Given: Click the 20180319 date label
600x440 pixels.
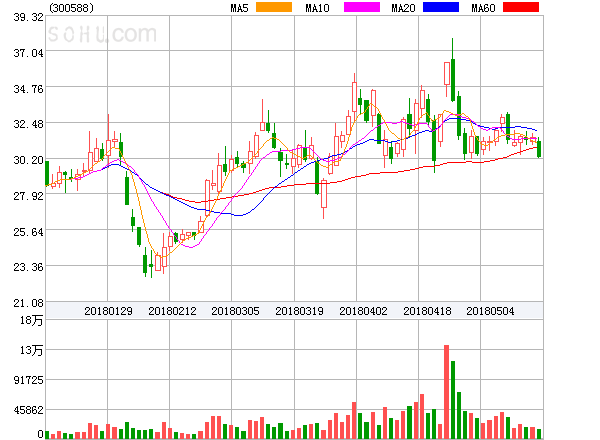Looking at the screenshot, I should 299,311.
